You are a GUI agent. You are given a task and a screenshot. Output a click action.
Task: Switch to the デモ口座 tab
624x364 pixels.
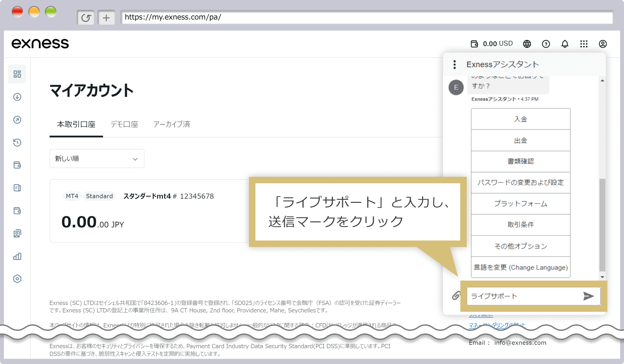pos(124,124)
